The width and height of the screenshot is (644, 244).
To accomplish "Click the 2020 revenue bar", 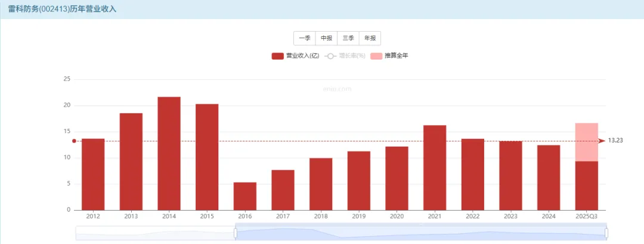I will point(397,178).
